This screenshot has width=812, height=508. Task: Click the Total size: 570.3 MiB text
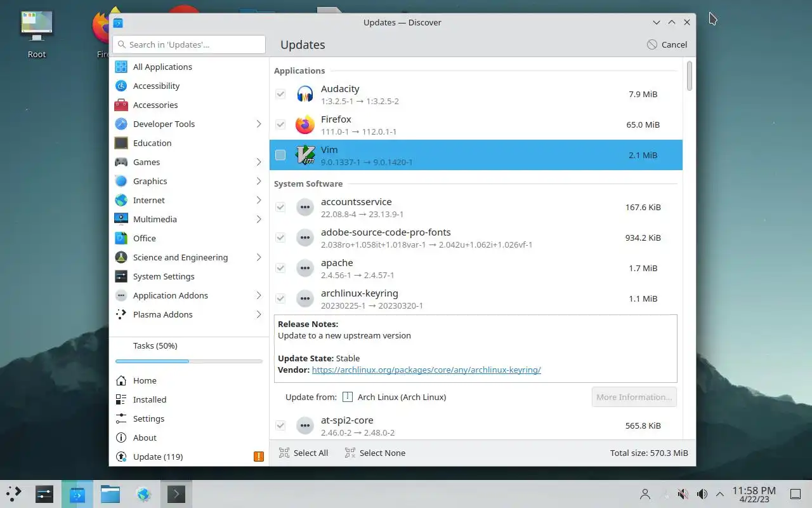click(649, 453)
